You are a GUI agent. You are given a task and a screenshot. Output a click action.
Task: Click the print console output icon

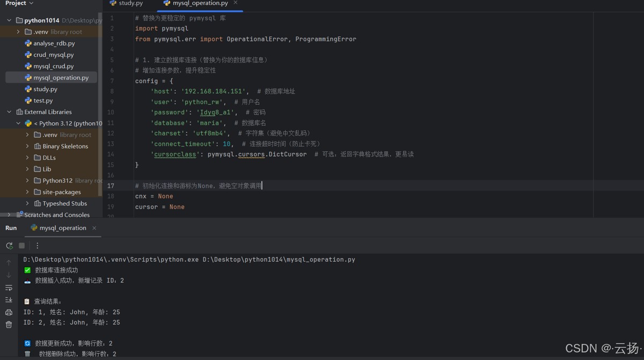(9, 312)
